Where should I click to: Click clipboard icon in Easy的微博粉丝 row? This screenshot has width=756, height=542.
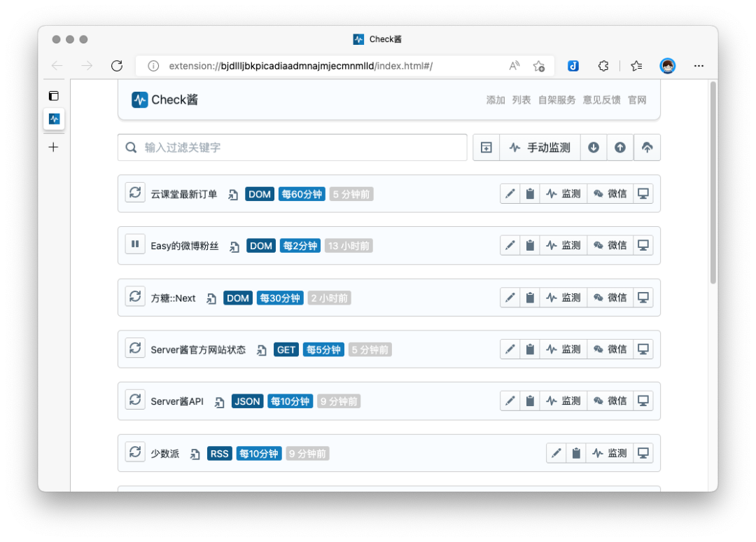(x=530, y=246)
